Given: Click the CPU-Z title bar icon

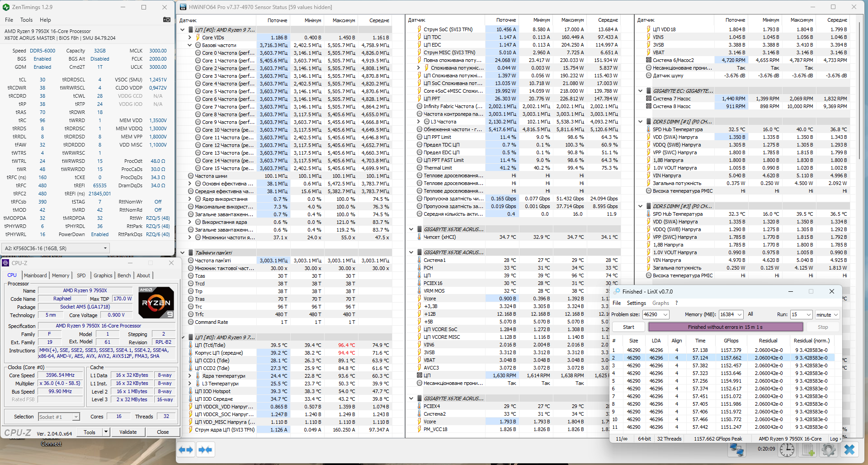Looking at the screenshot, I should click(x=6, y=263).
